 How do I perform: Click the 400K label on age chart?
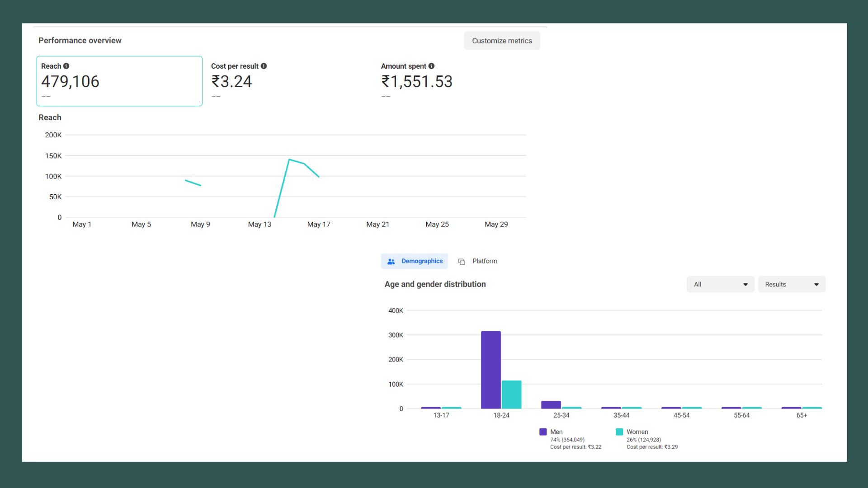(396, 311)
